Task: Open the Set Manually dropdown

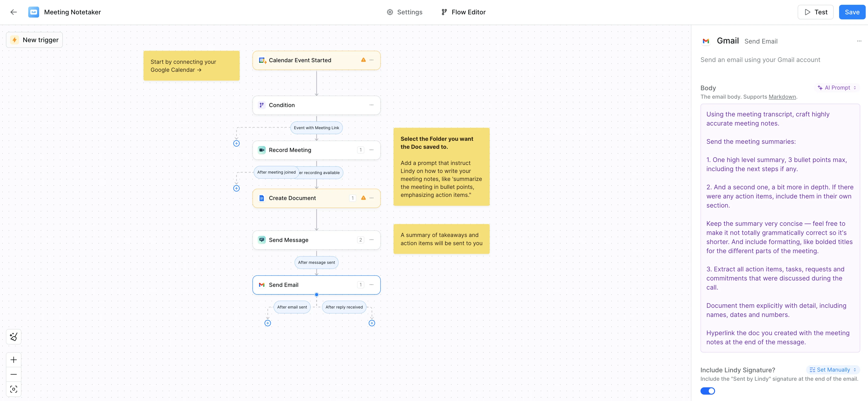Action: [833, 370]
